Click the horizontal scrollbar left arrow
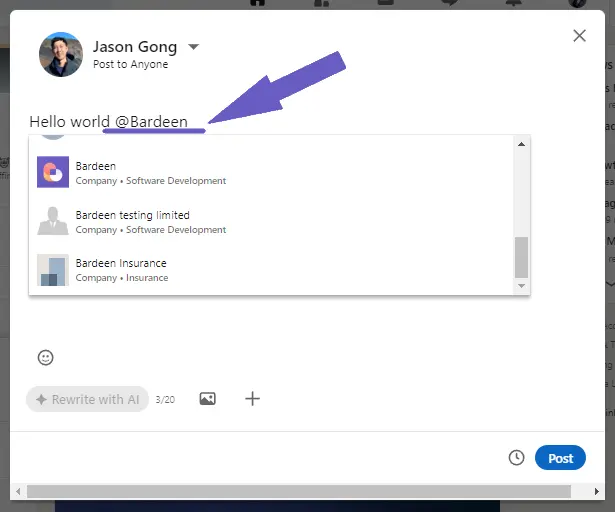Image resolution: width=615 pixels, height=512 pixels. click(x=18, y=491)
